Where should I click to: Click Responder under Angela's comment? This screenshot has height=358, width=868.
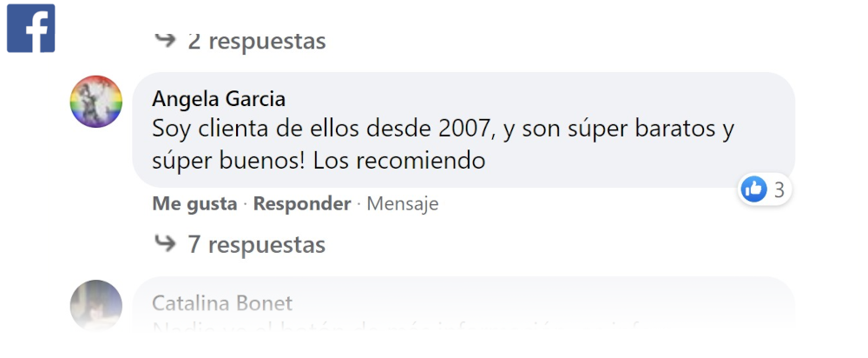coord(301,204)
